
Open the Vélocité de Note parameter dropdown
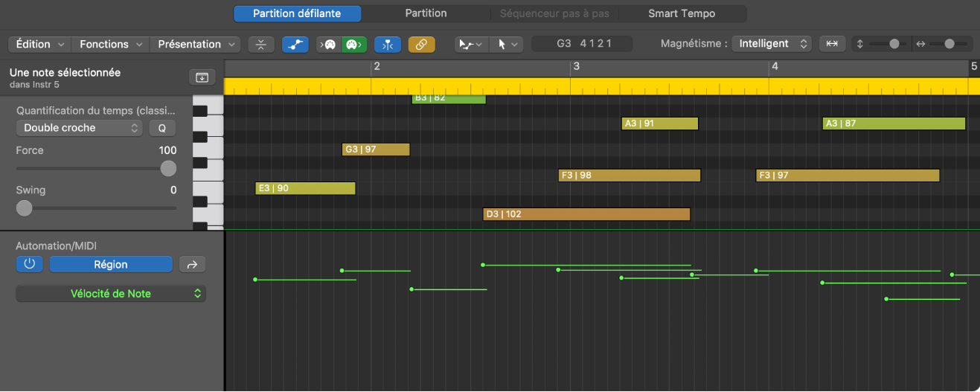111,294
